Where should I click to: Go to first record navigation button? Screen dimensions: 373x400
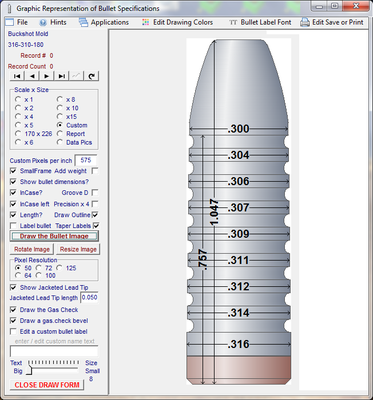point(17,76)
